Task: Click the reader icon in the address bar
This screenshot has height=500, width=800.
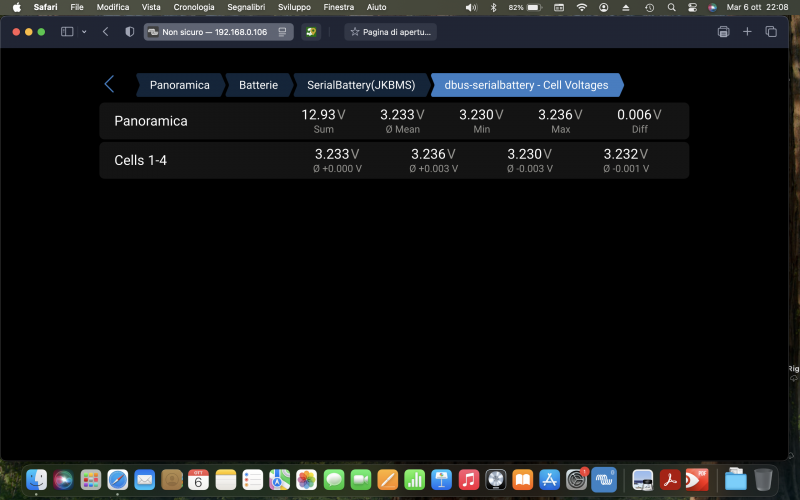Action: (x=282, y=32)
